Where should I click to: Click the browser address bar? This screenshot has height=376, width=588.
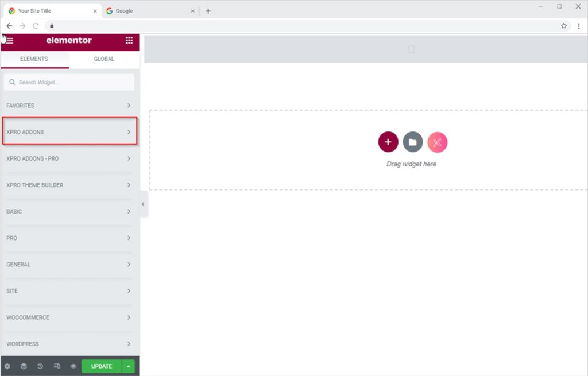click(308, 26)
